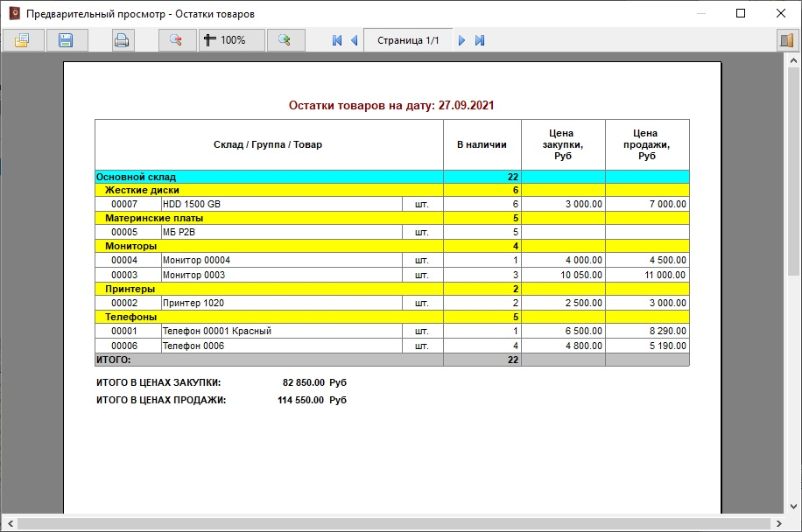The image size is (802, 532).
Task: Go to the next page
Action: tap(462, 40)
